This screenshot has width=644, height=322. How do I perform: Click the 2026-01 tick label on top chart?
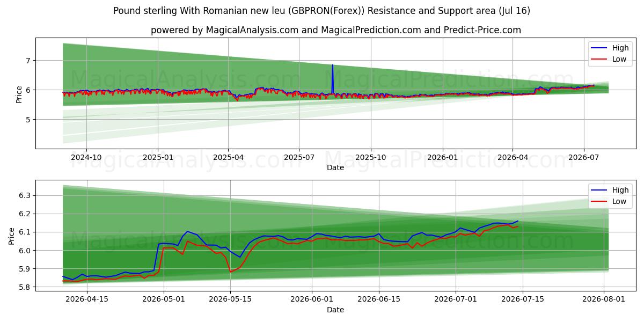click(x=442, y=157)
